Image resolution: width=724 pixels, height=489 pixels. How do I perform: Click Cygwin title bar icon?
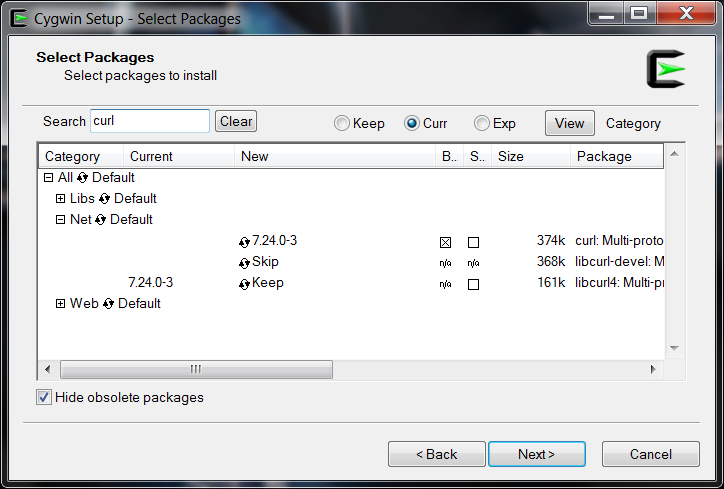click(x=20, y=19)
